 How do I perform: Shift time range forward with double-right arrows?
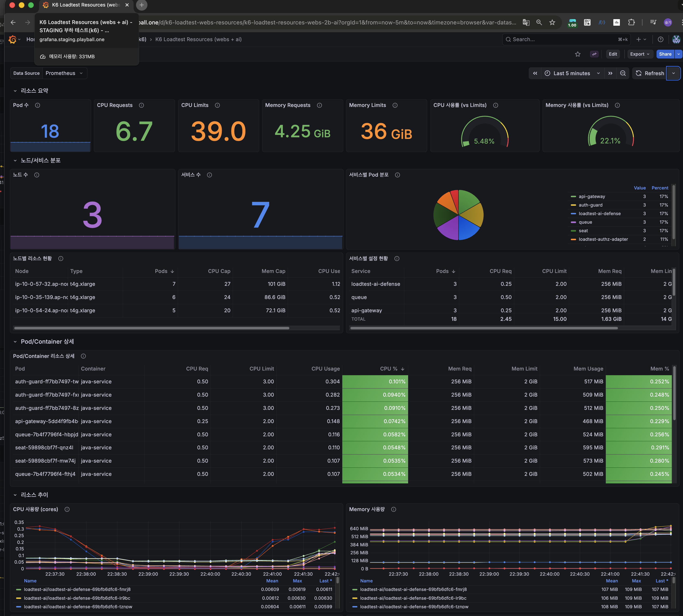(610, 73)
